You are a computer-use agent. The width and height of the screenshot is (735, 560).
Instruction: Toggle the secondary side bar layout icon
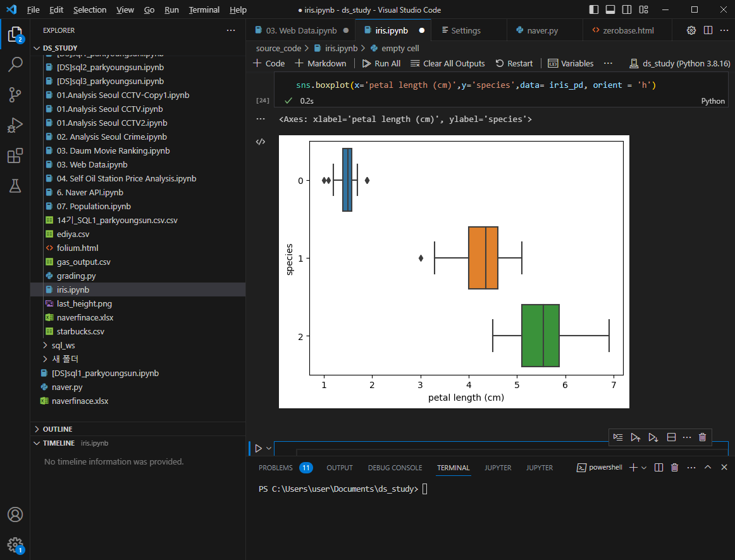[x=627, y=9]
